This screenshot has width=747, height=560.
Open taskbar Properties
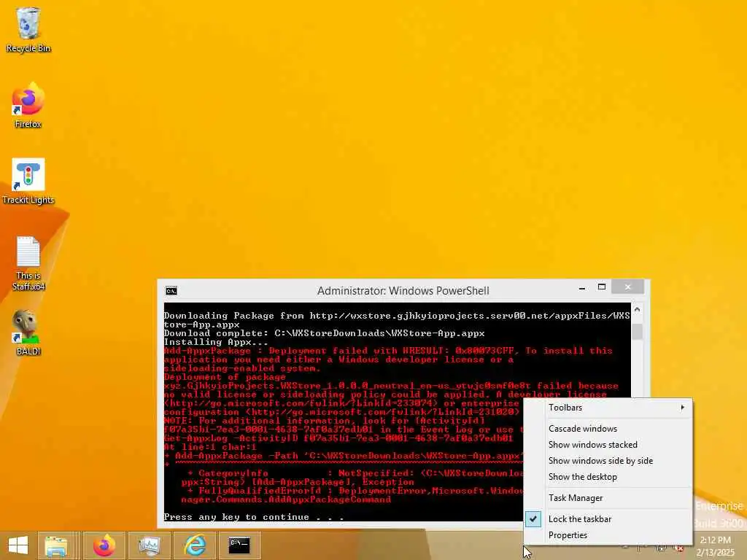(608, 535)
